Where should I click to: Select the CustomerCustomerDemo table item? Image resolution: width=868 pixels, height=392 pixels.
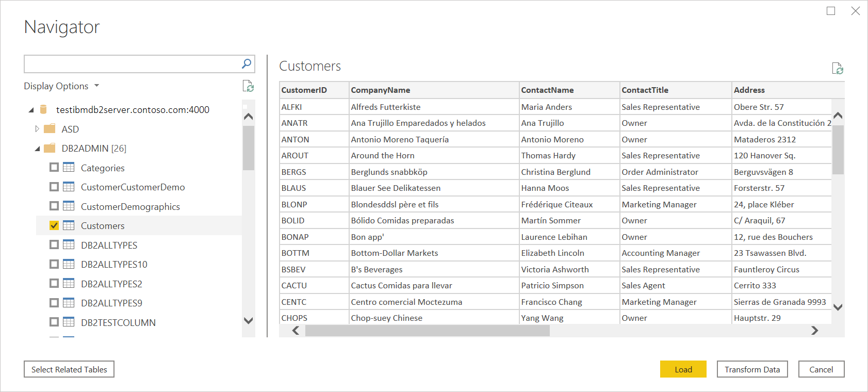133,187
